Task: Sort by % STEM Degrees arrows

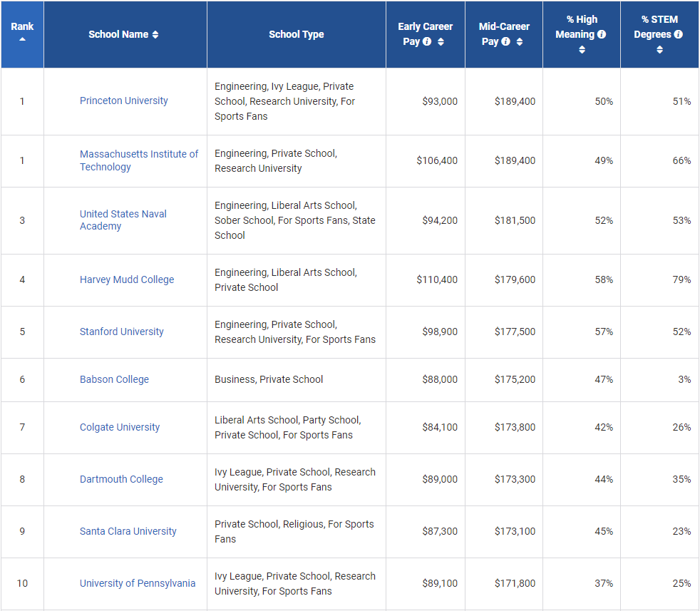Action: pyautogui.click(x=659, y=49)
